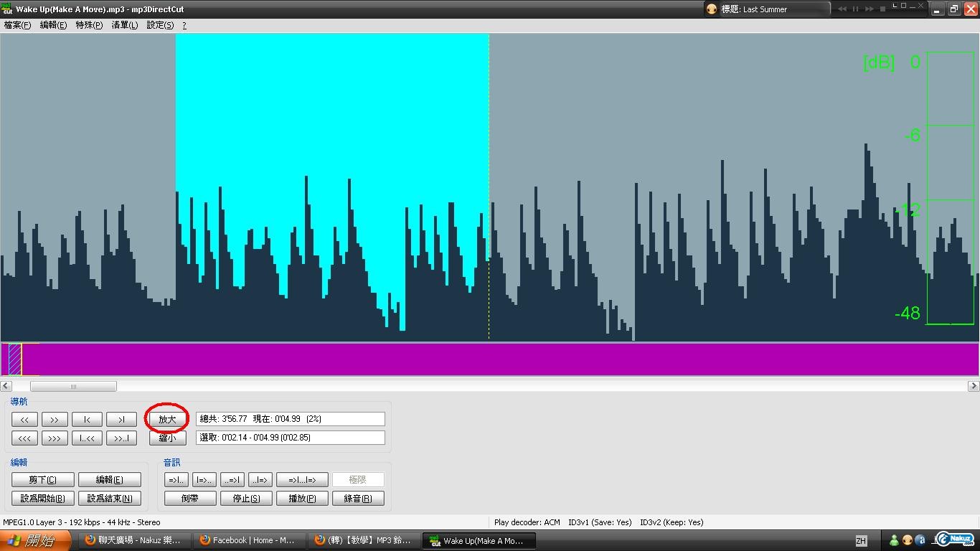Cut the selection with 剪下(C)
The height and width of the screenshot is (551, 980).
[x=42, y=480]
